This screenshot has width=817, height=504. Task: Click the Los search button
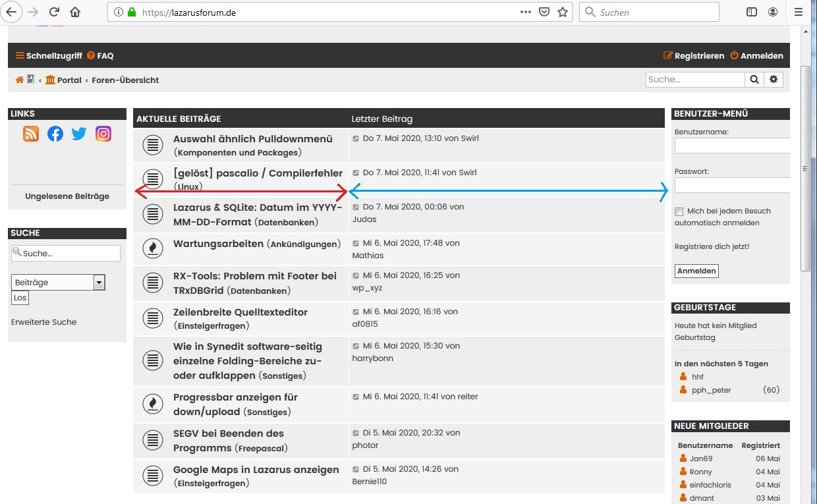tap(20, 298)
